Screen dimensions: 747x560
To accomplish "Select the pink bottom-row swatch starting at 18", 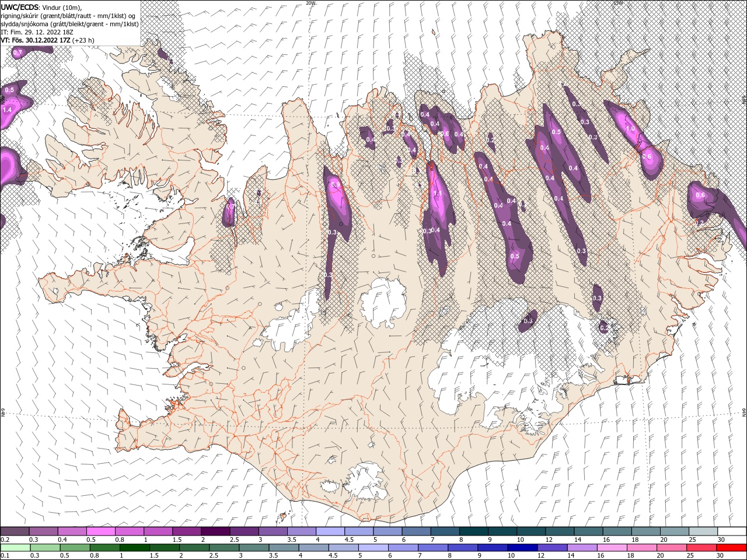I will 641,547.
